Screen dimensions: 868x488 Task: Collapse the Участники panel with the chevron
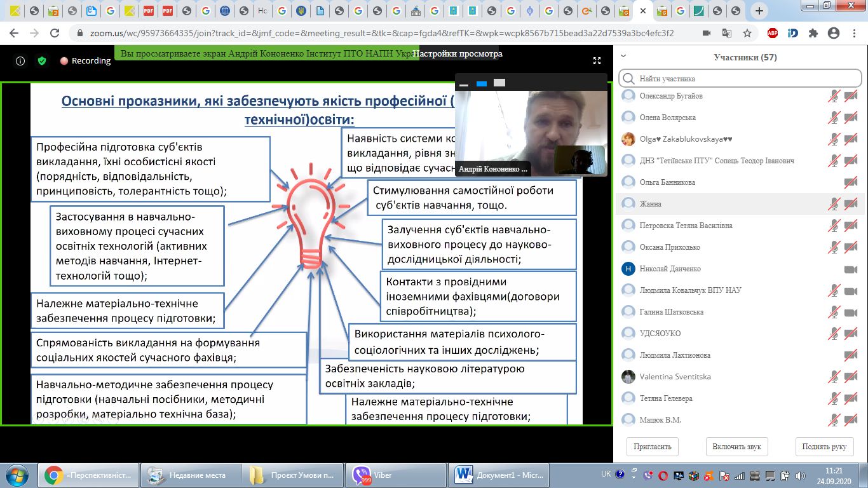624,57
